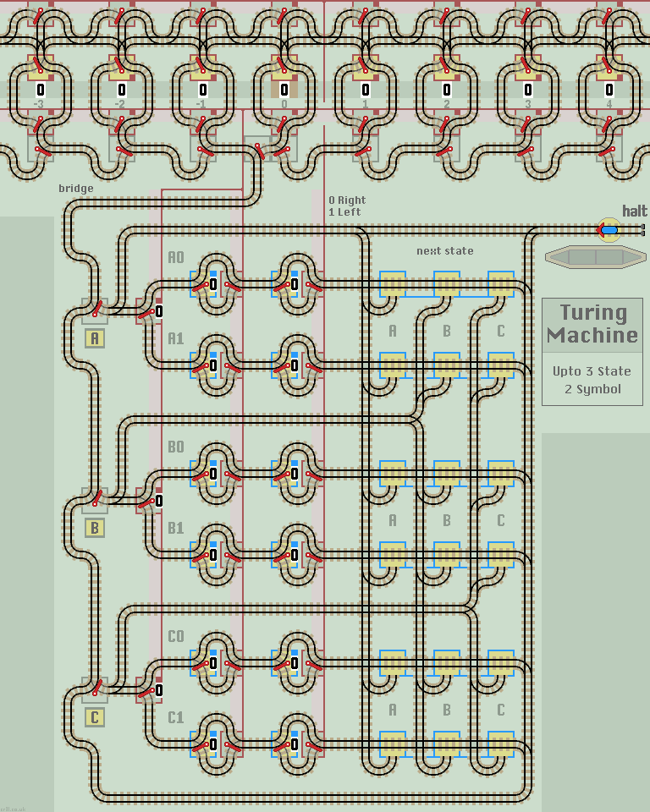Click the '0 Right' legend text
Image resolution: width=650 pixels, height=812 pixels.
click(347, 200)
